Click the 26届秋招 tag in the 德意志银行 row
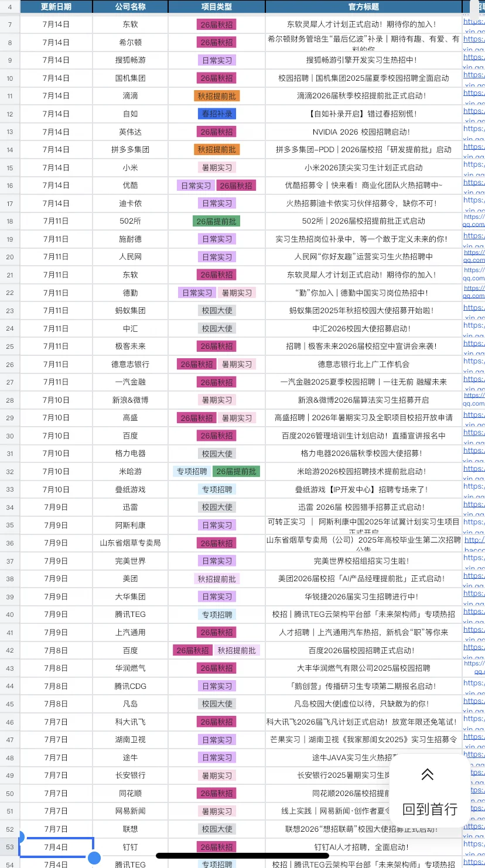 click(x=196, y=364)
